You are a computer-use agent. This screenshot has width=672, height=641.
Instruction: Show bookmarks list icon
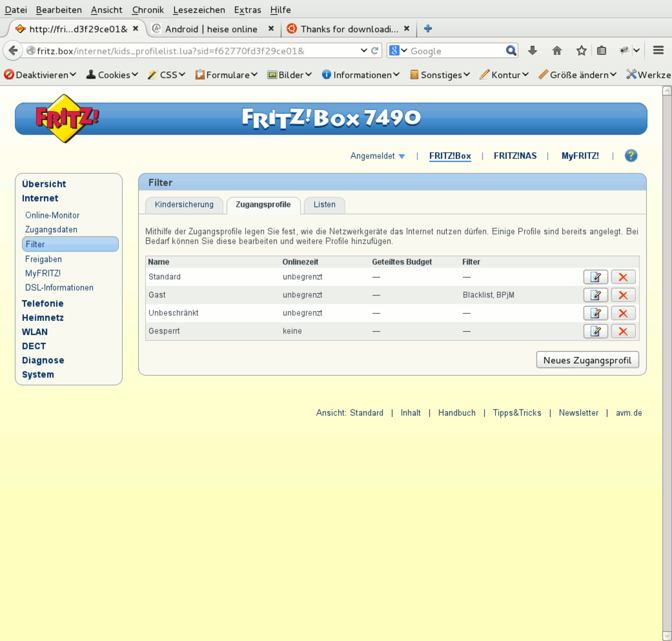pos(602,50)
